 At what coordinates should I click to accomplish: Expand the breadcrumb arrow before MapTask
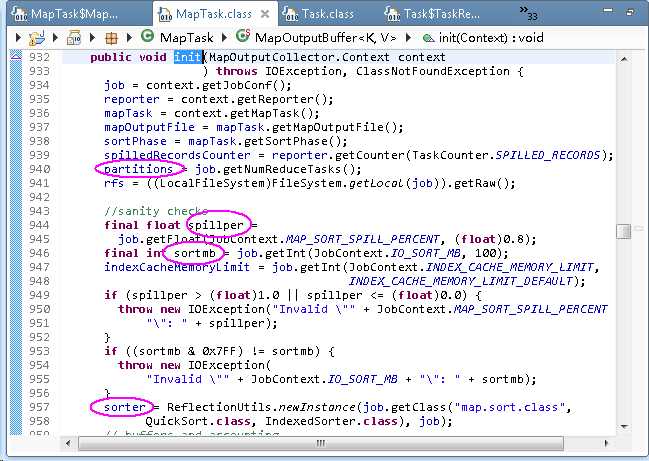pos(130,38)
